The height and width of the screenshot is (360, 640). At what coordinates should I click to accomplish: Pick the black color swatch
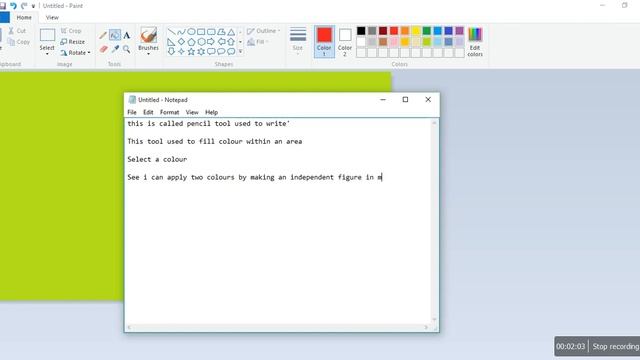361,31
